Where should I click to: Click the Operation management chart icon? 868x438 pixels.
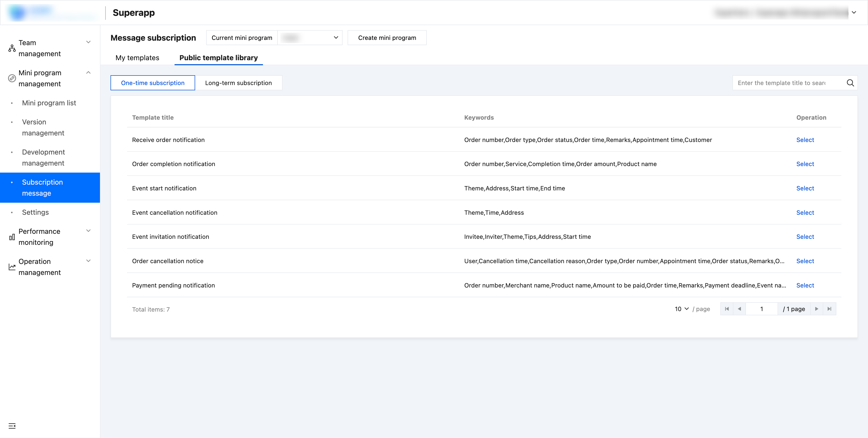[12, 267]
